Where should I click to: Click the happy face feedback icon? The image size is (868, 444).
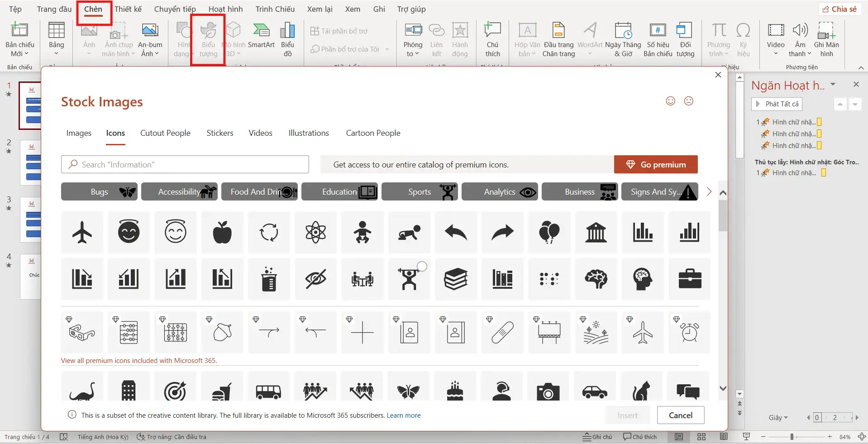pyautogui.click(x=671, y=101)
